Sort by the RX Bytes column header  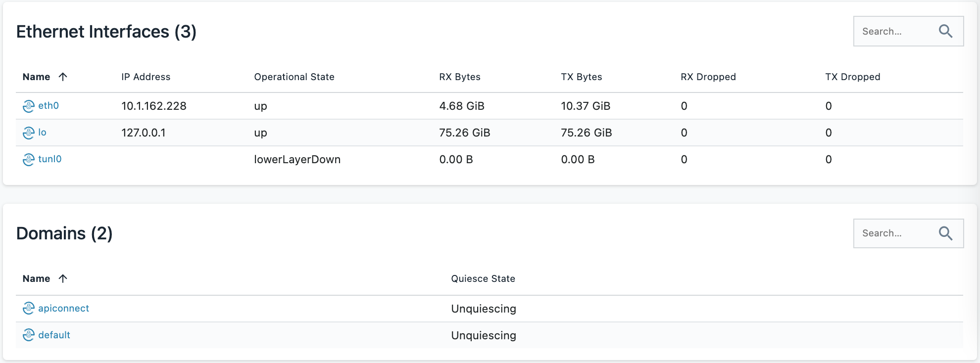click(460, 77)
